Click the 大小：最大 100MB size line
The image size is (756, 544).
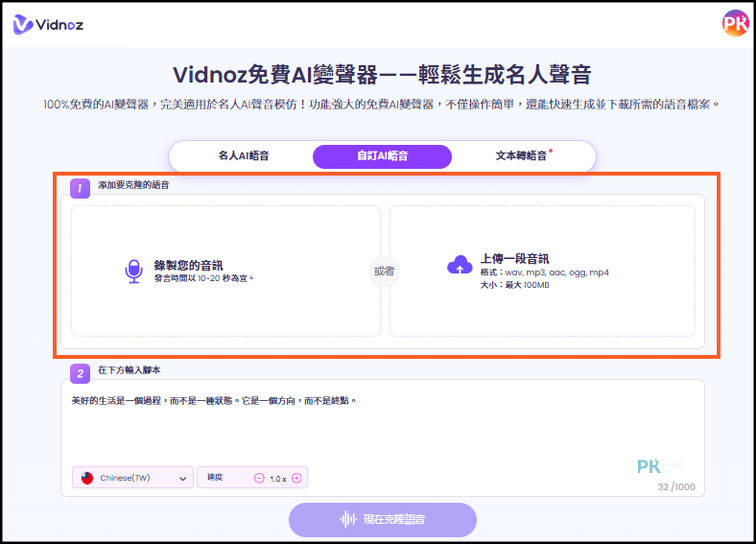pyautogui.click(x=514, y=285)
